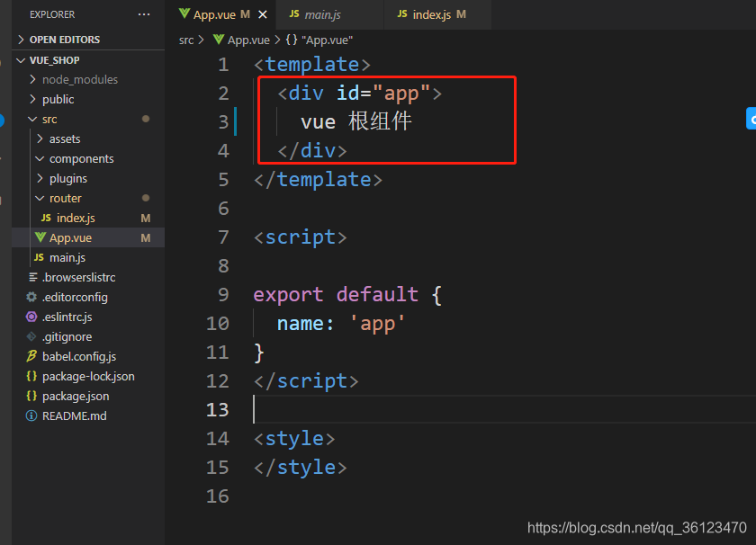Image resolution: width=756 pixels, height=545 pixels.
Task: Open package-lock.json in the explorer
Action: [x=88, y=376]
